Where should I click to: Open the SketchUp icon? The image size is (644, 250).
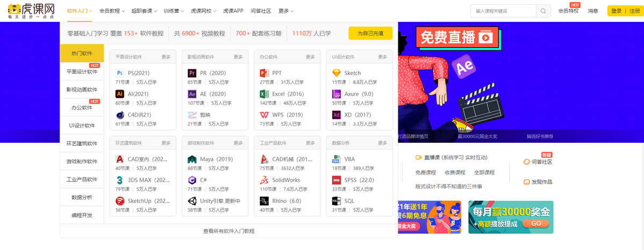[x=120, y=201]
